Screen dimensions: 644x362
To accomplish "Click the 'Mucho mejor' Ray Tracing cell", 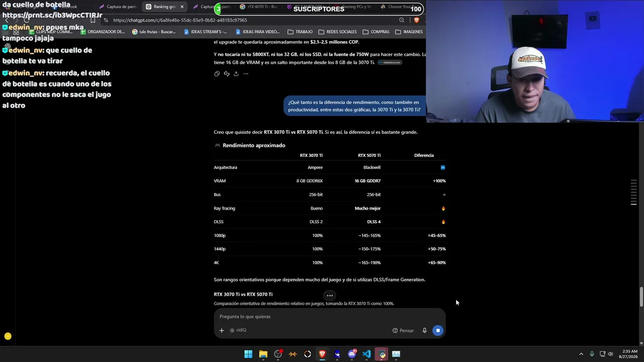I will click(368, 208).
